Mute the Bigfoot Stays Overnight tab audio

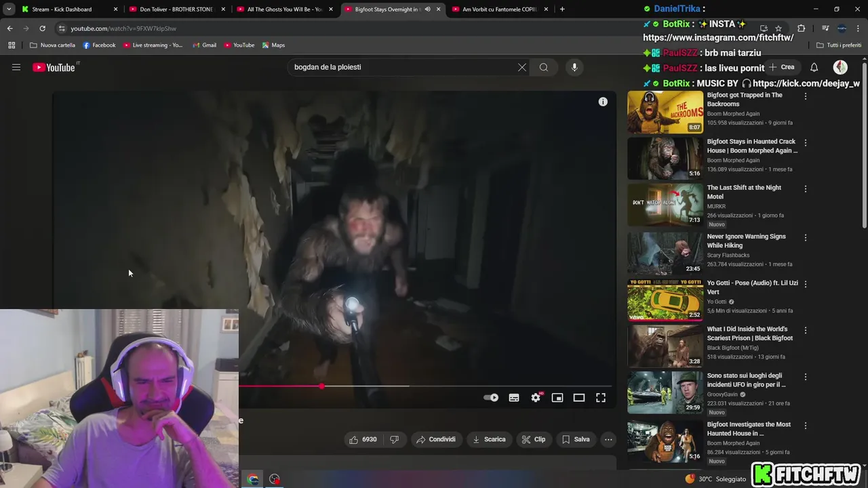(427, 9)
